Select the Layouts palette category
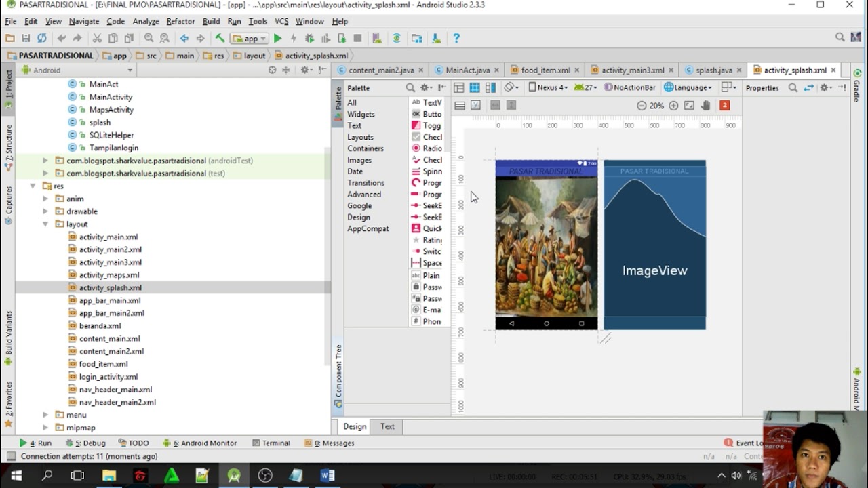 pos(360,137)
